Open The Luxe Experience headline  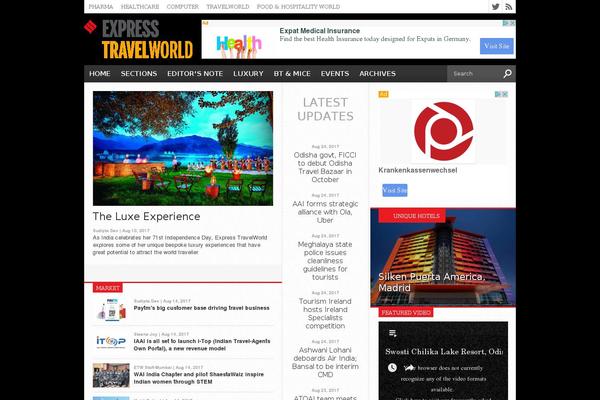pyautogui.click(x=147, y=216)
